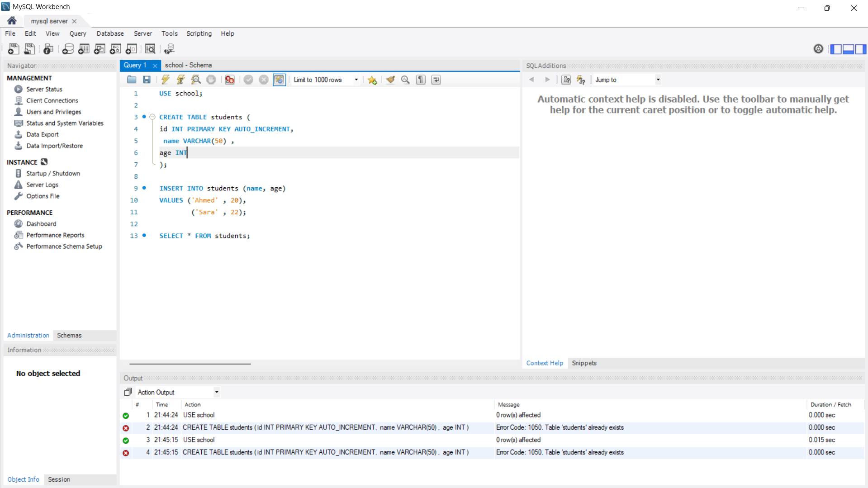Open the object inspector icon

pos(48,49)
